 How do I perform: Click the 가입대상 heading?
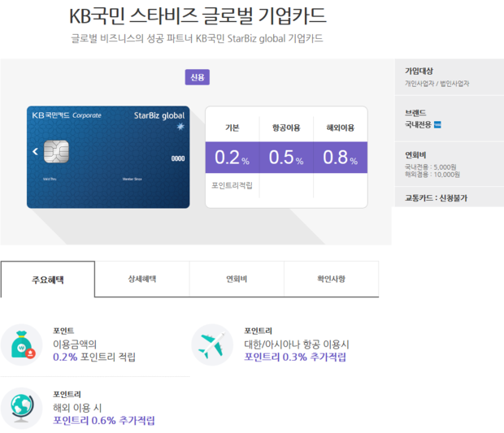click(x=419, y=71)
